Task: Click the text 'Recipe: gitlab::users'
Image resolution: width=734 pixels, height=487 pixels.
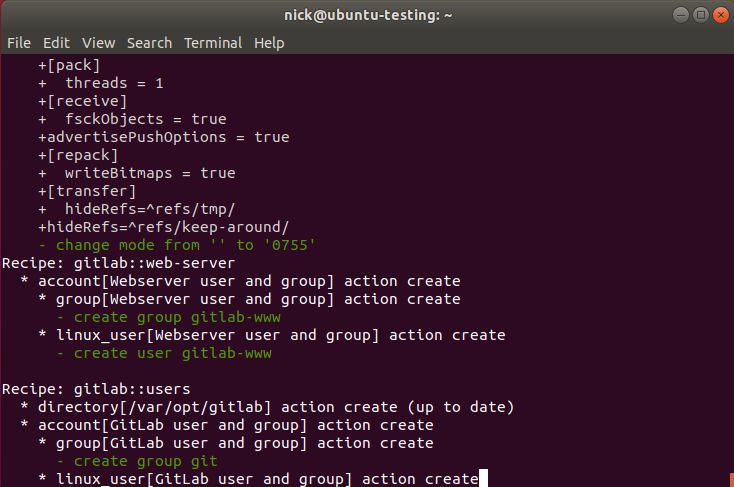Action: tap(96, 389)
